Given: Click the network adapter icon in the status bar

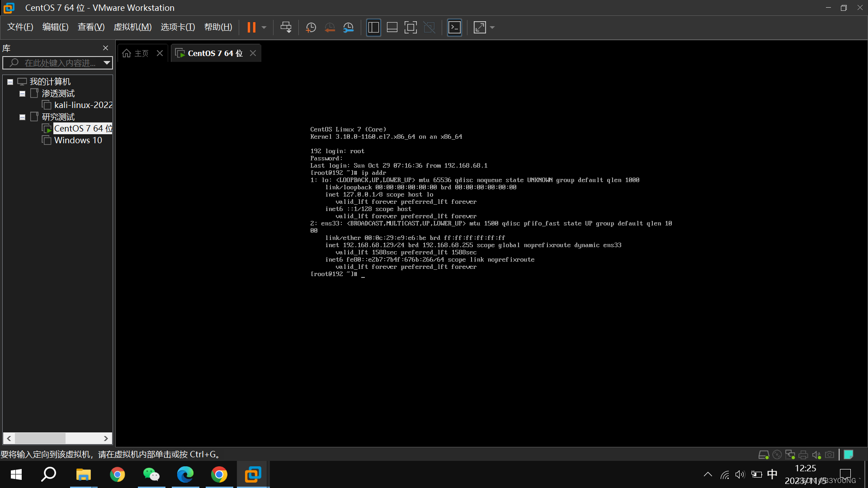Looking at the screenshot, I should 790,455.
